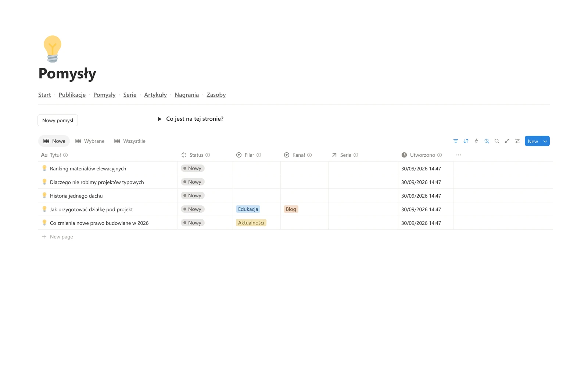
Task: Go to the Serie navigation link
Action: (x=130, y=95)
